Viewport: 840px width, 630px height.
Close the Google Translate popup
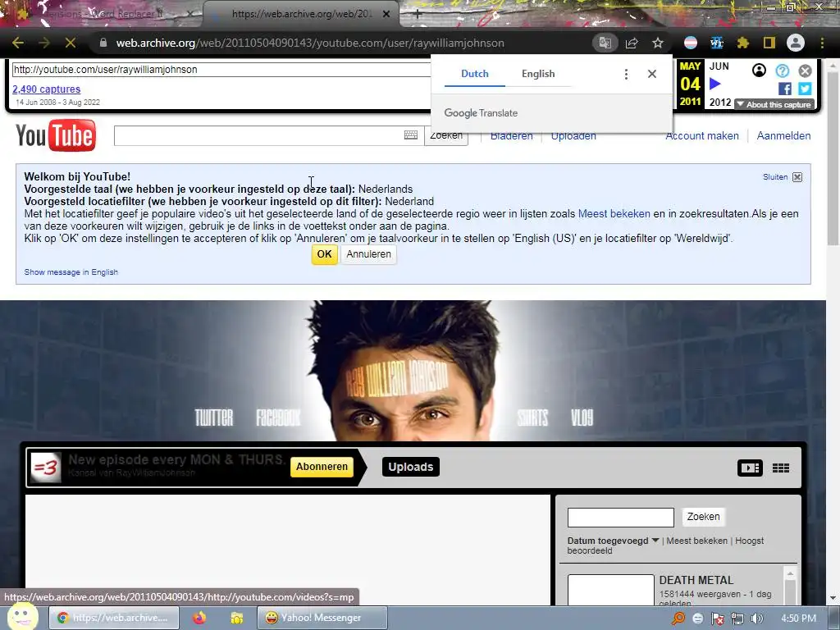coord(652,74)
